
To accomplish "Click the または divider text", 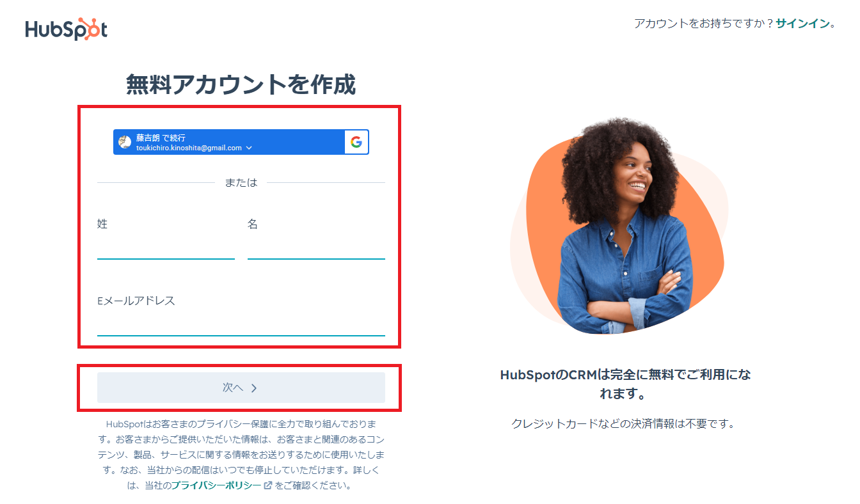I will click(x=241, y=182).
